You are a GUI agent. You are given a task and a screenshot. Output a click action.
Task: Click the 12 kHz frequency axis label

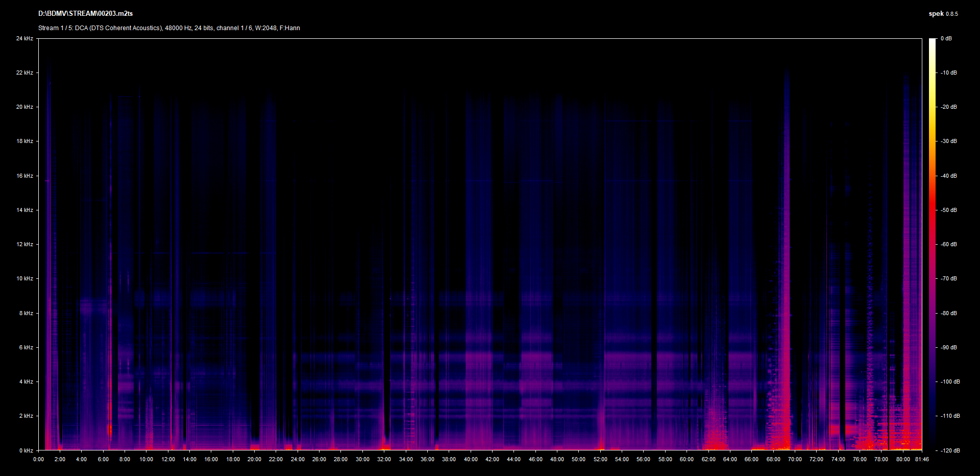[24, 245]
